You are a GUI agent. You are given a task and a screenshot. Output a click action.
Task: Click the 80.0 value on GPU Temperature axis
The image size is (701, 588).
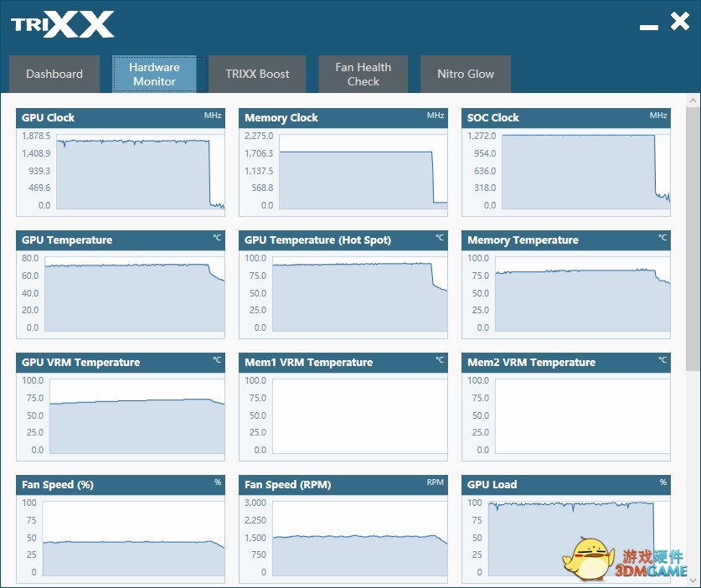(30, 258)
